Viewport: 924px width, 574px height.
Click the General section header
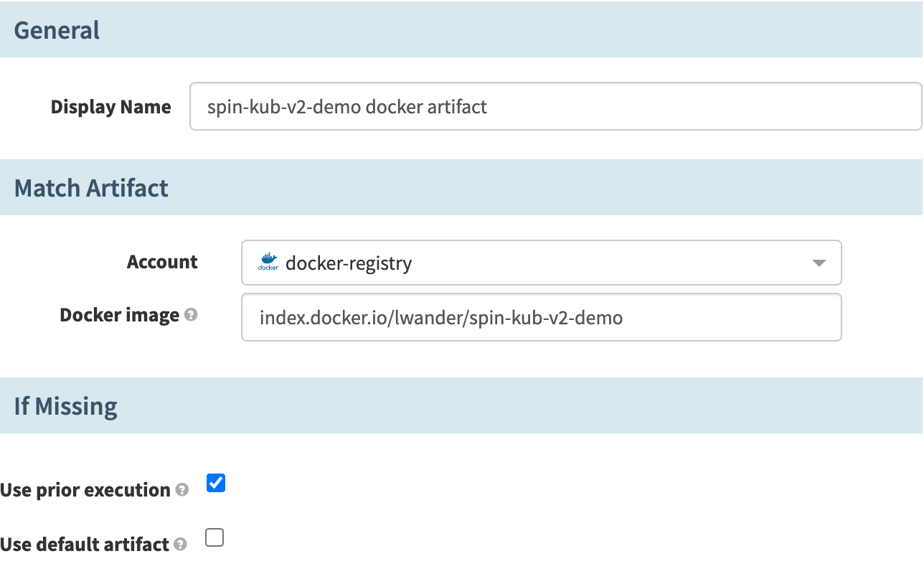point(57,30)
